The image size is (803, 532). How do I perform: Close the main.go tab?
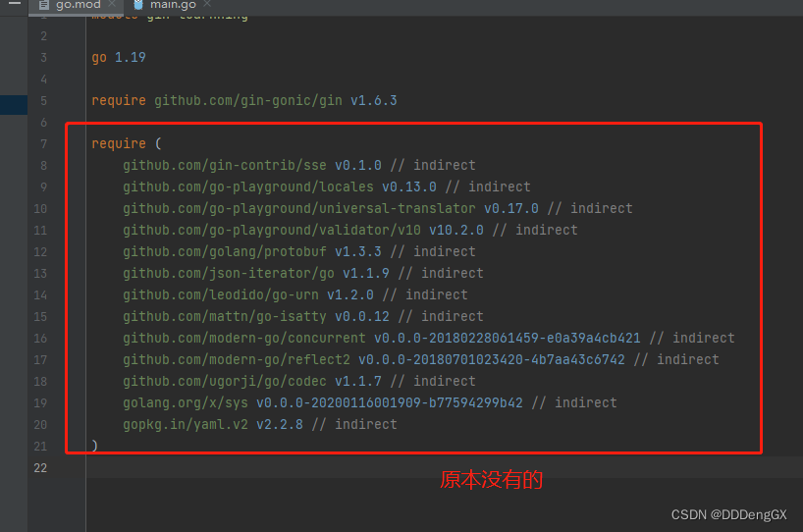pos(207,4)
